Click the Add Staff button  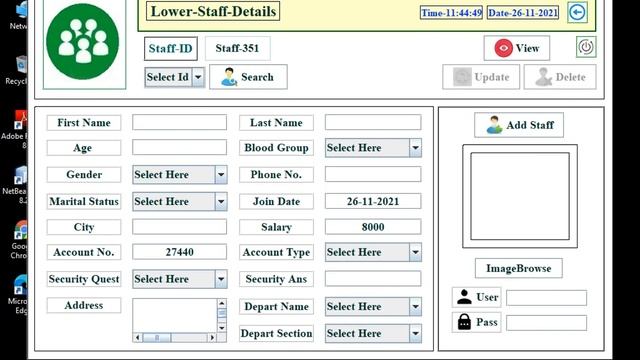519,125
